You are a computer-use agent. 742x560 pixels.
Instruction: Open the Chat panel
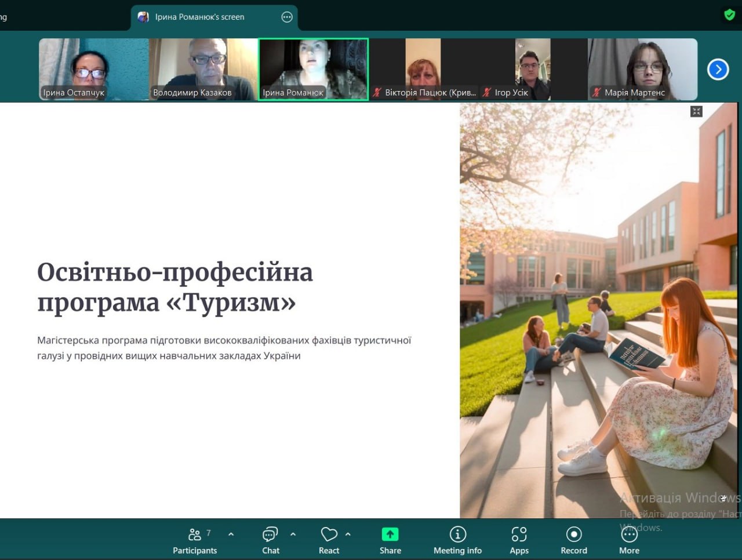pyautogui.click(x=270, y=540)
